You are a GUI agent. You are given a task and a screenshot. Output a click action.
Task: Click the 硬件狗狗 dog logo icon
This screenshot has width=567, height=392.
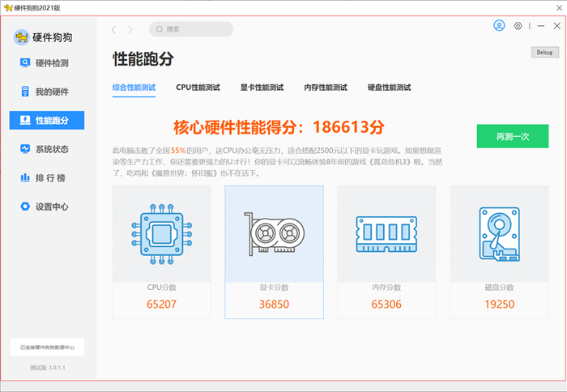(x=21, y=37)
